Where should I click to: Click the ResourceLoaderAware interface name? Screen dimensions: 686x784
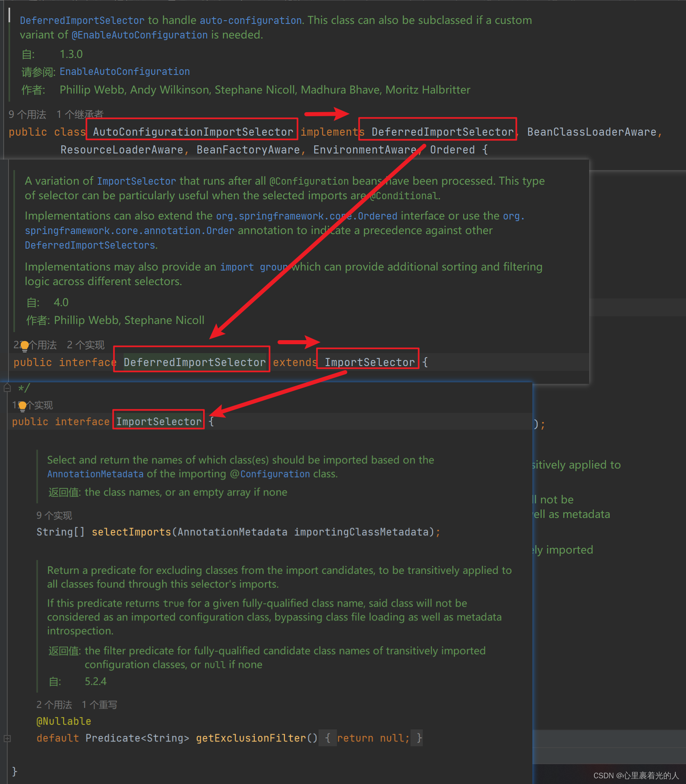pos(122,150)
